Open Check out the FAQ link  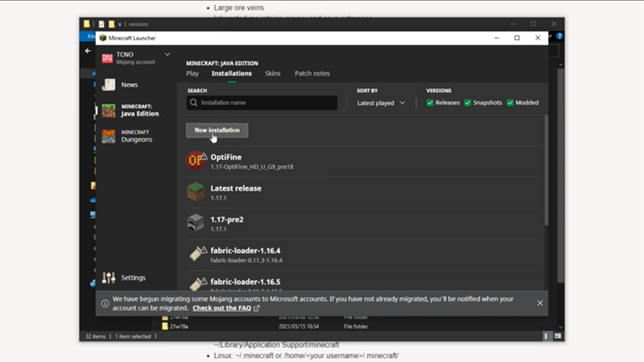(x=222, y=308)
